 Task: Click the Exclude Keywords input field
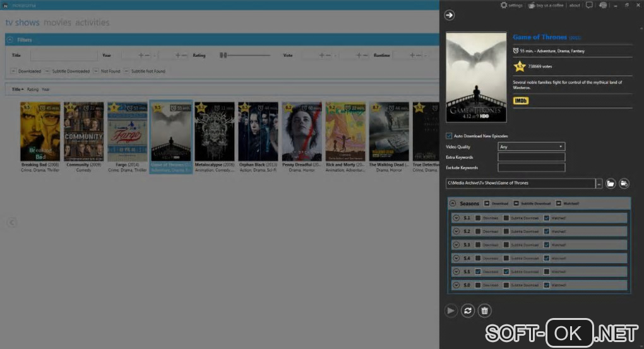point(532,168)
